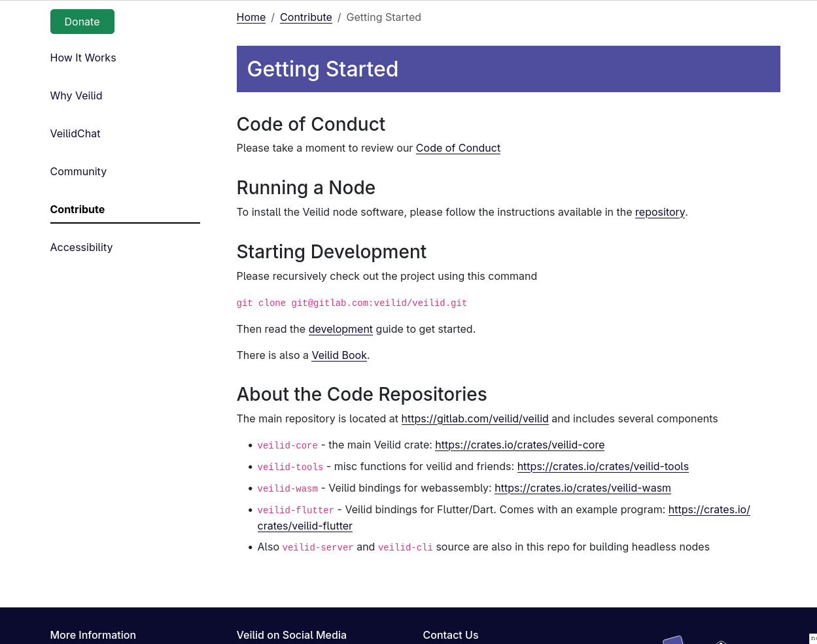Screen dimensions: 817x644
Task: Select the active Contribute sidebar item
Action: click(x=77, y=210)
